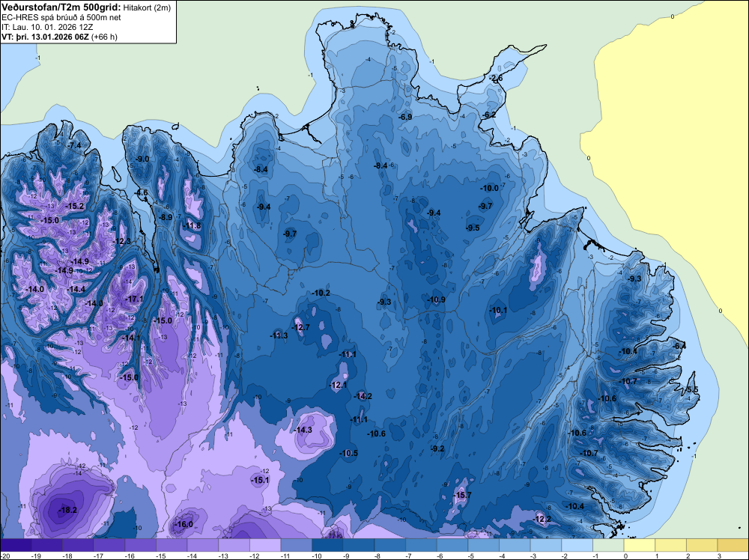Click the '(+66 h)' forecast offset
Screen dimensions: 749x560
pyautogui.click(x=103, y=37)
